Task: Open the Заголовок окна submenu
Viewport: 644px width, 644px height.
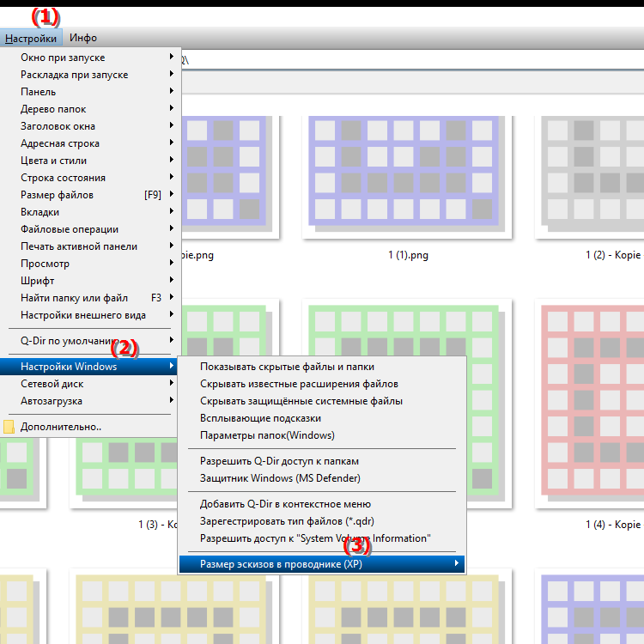Action: point(91,126)
